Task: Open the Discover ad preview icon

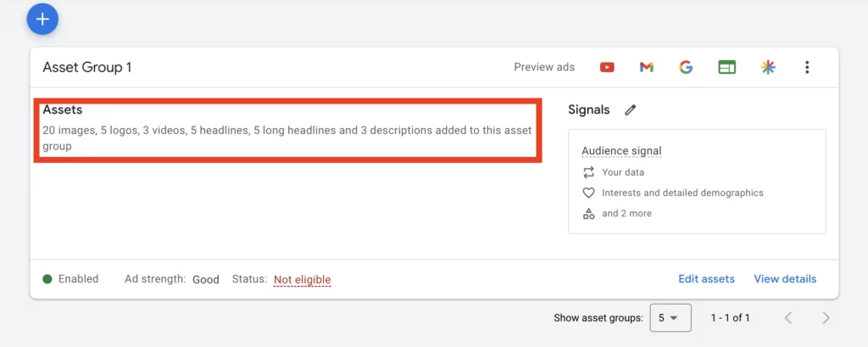Action: pos(768,68)
